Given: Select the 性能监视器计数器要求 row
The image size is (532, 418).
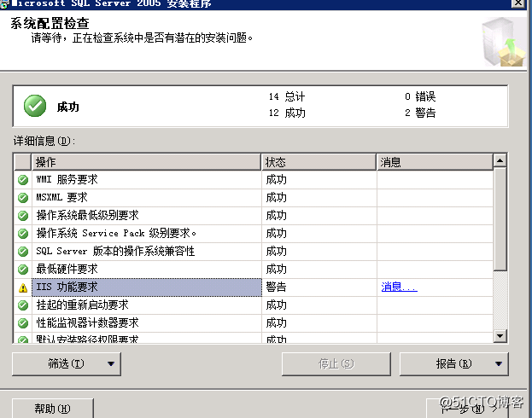Looking at the screenshot, I should point(254,323).
